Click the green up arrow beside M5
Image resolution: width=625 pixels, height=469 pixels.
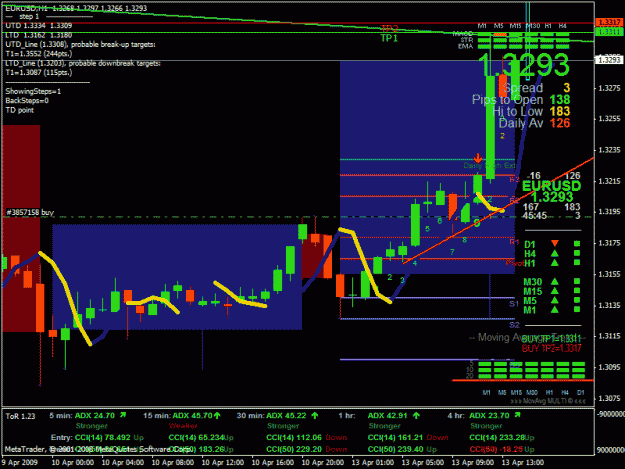click(x=554, y=300)
